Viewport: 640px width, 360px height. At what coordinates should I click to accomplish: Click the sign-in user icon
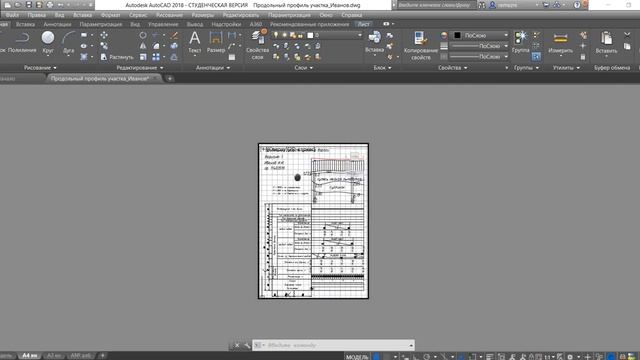click(493, 5)
